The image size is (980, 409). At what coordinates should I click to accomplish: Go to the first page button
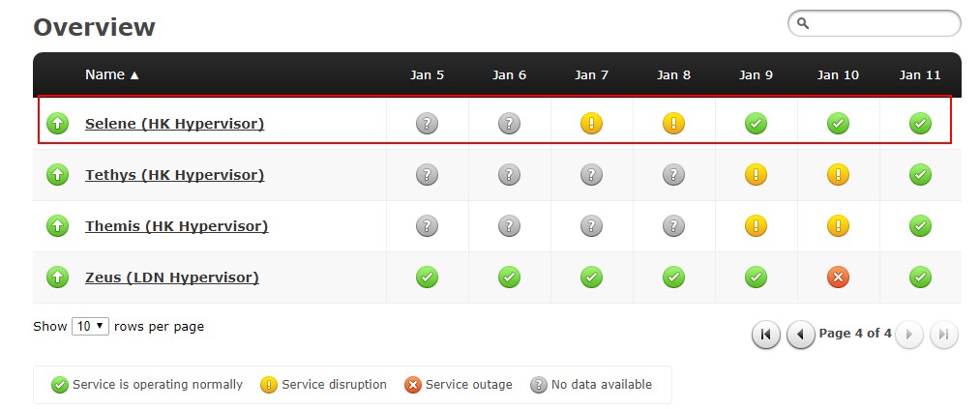coord(765,335)
